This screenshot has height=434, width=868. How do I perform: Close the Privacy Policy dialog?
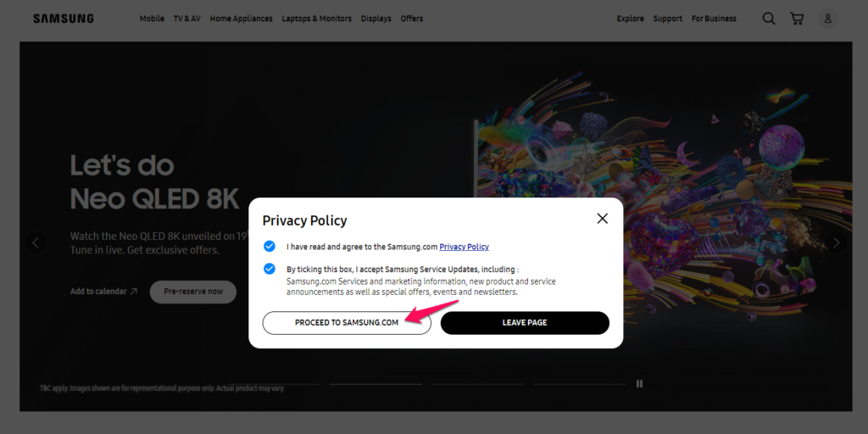pyautogui.click(x=602, y=219)
